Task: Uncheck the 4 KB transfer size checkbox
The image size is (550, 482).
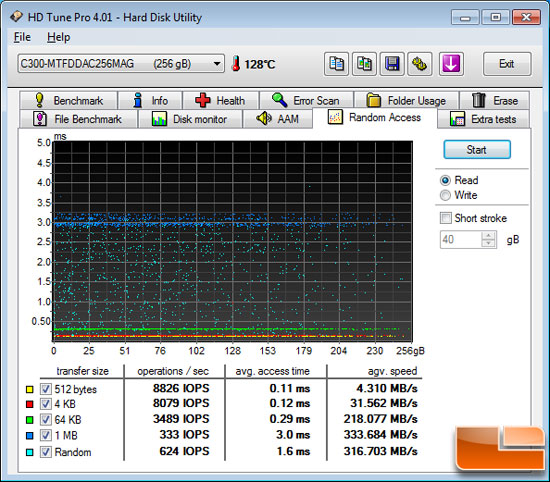Action: pyautogui.click(x=45, y=404)
